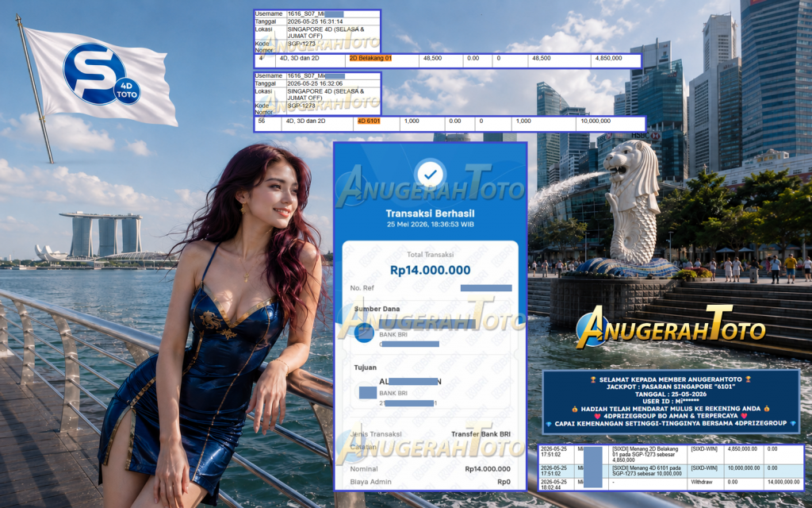Click the round BRI bank logo under Sumber Dana
Viewport: 812px width, 508px height.
364,333
